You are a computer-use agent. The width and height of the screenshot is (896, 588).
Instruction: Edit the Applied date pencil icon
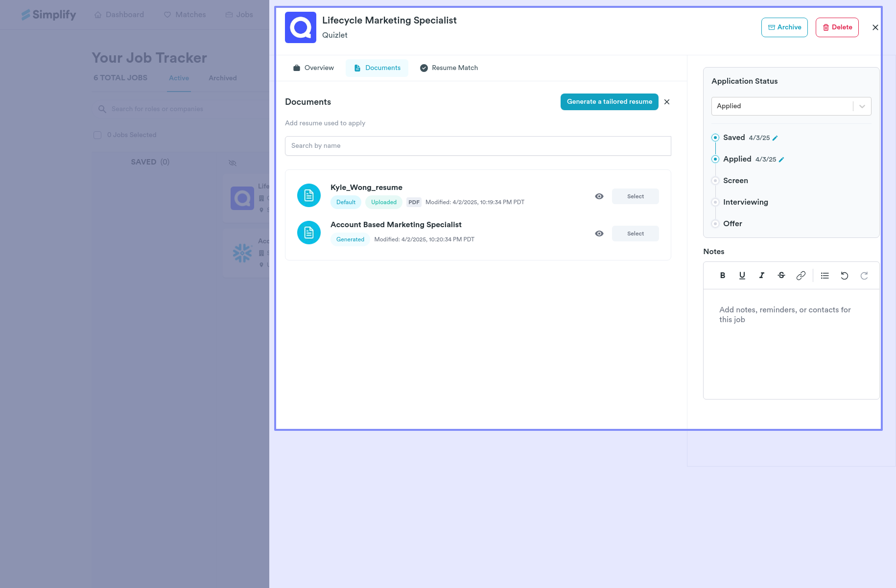pos(781,160)
